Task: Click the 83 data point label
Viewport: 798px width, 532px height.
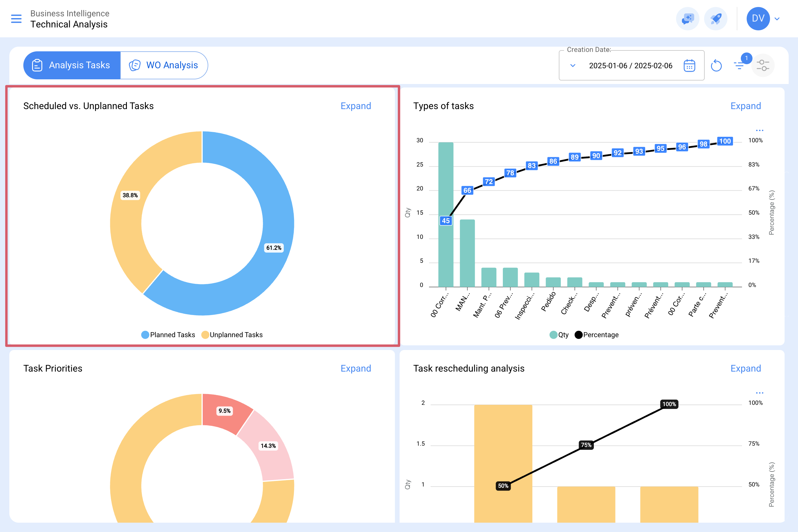Action: (x=532, y=166)
